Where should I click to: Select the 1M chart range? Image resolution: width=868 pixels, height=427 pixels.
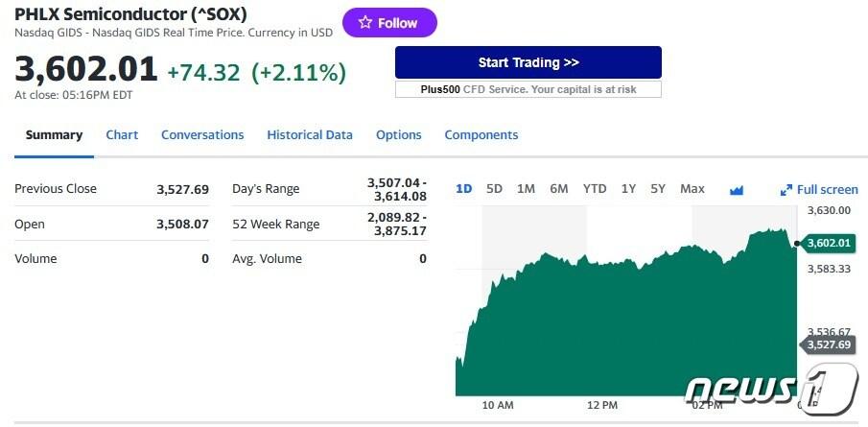tap(526, 189)
